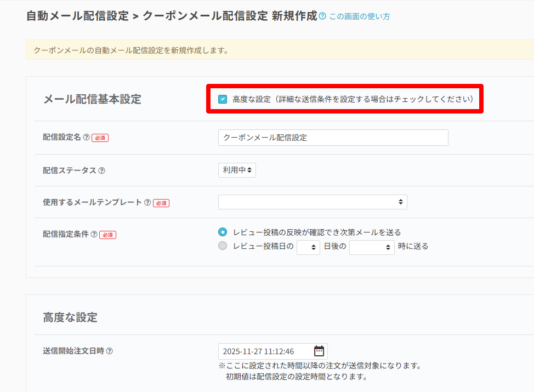
Task: Click into the 配信設定名 text field
Action: pyautogui.click(x=333, y=138)
